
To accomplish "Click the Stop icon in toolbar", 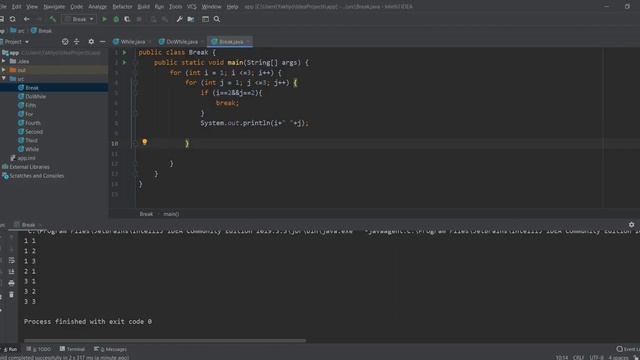I will 139,19.
